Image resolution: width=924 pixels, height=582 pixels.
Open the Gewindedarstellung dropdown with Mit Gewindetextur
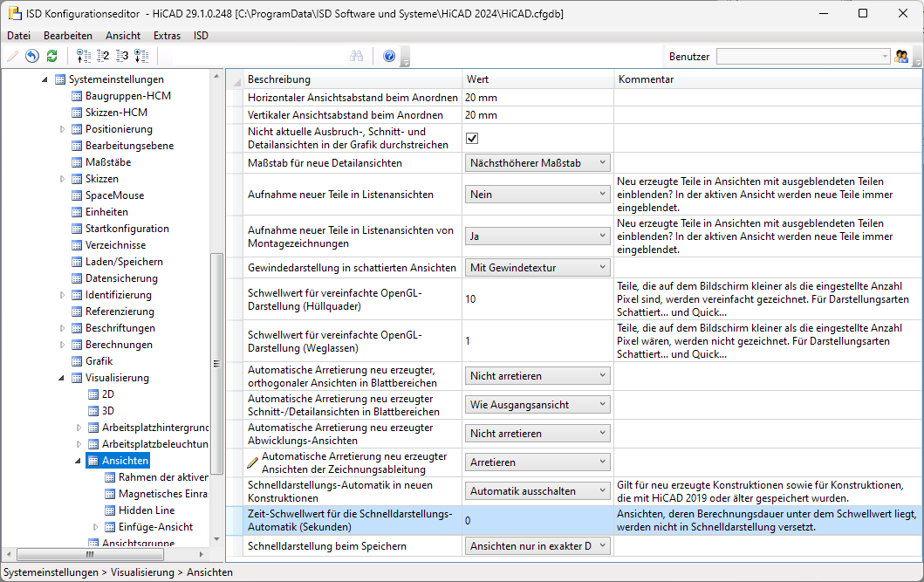click(x=537, y=268)
